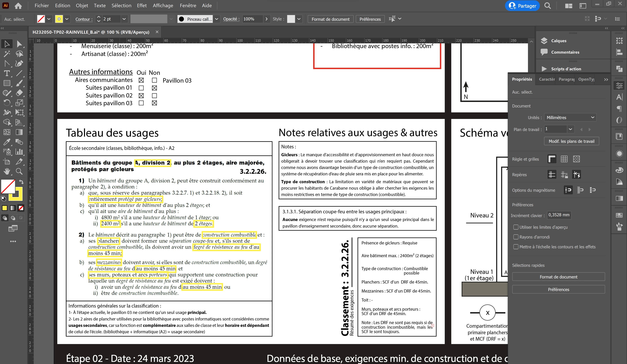Viewport: 627px width, 364px height.
Task: Click the Opacité 100% input field
Action: coord(252,19)
